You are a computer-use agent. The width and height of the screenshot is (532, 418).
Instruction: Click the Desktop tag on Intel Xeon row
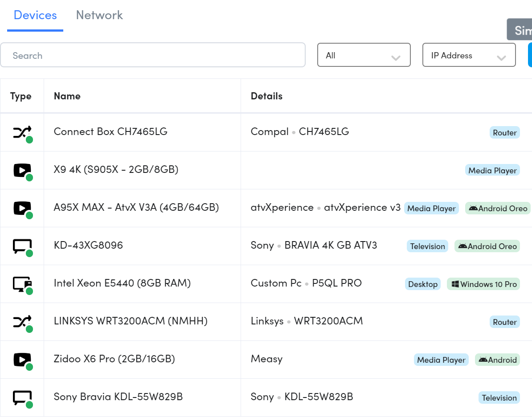pos(423,284)
